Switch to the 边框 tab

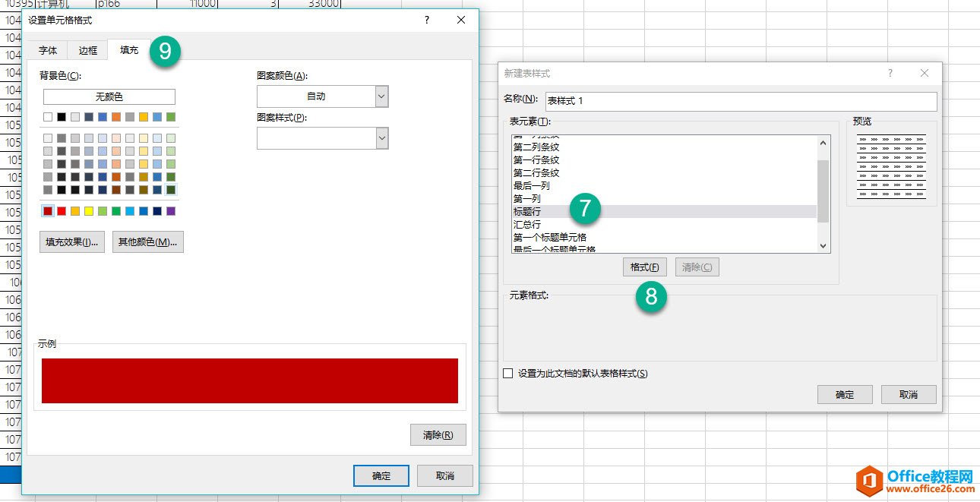pos(86,50)
